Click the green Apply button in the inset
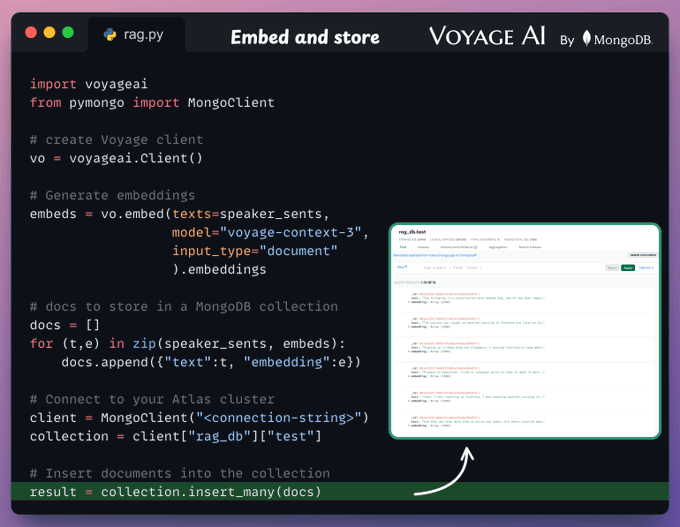The image size is (680, 527). click(628, 268)
